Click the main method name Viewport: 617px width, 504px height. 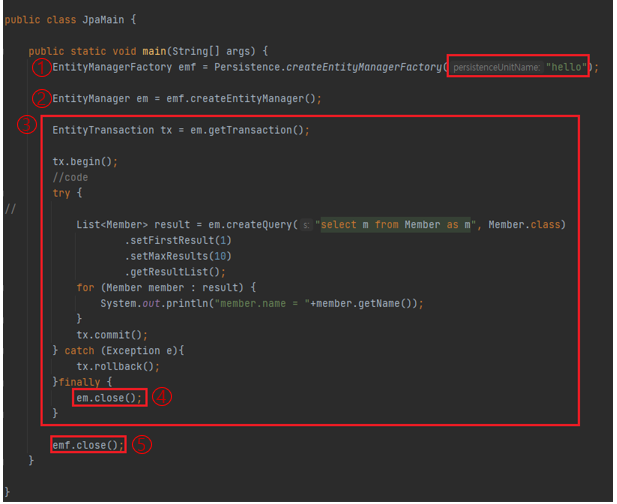154,51
